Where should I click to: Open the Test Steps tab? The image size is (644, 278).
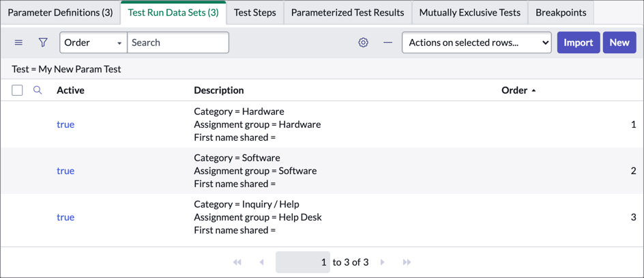[254, 13]
